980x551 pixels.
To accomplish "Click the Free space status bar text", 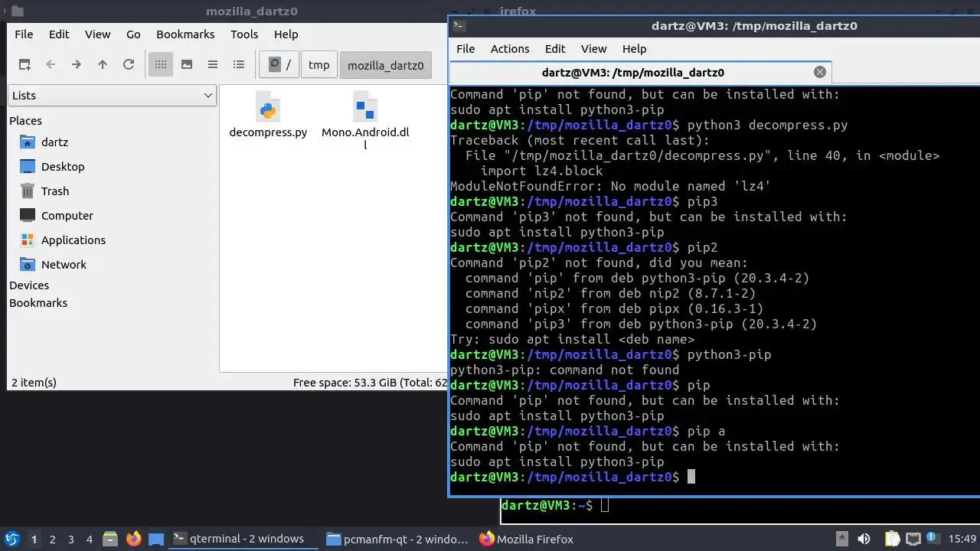I will [x=370, y=383].
